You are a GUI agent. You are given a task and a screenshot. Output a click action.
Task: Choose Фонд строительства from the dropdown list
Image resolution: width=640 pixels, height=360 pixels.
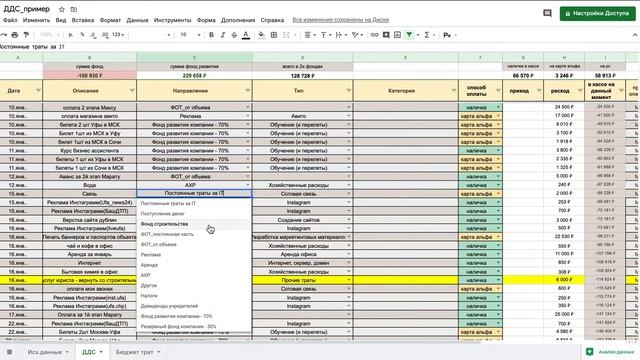tap(194, 224)
